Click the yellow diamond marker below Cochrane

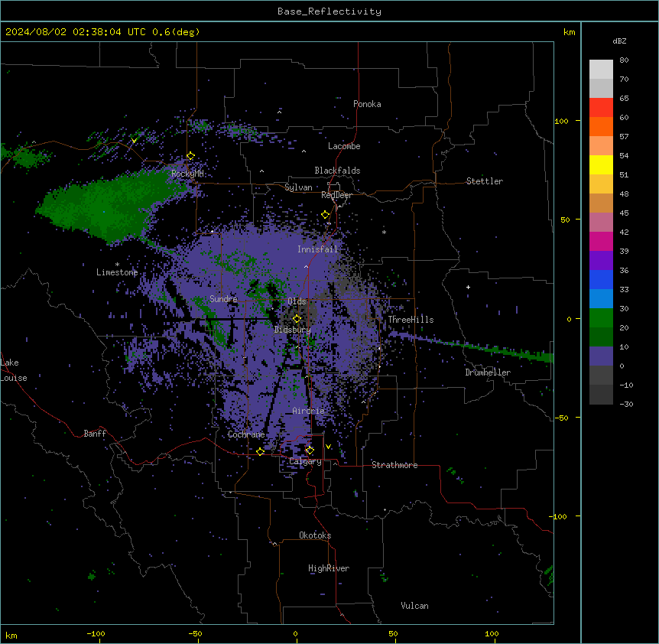click(x=260, y=451)
